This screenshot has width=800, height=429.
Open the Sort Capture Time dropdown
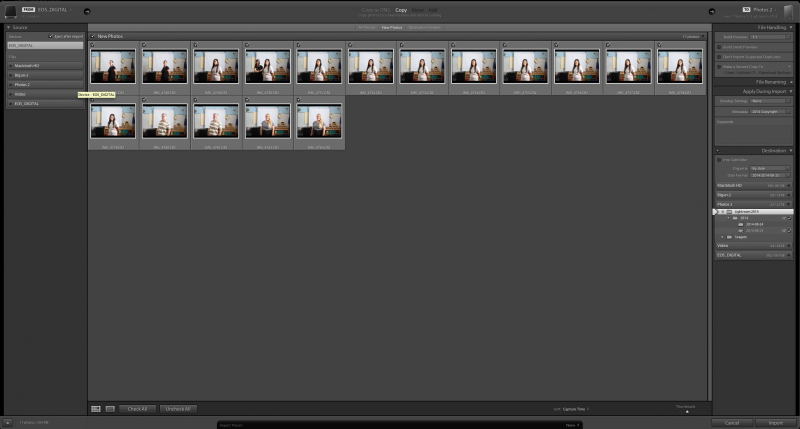(577, 409)
